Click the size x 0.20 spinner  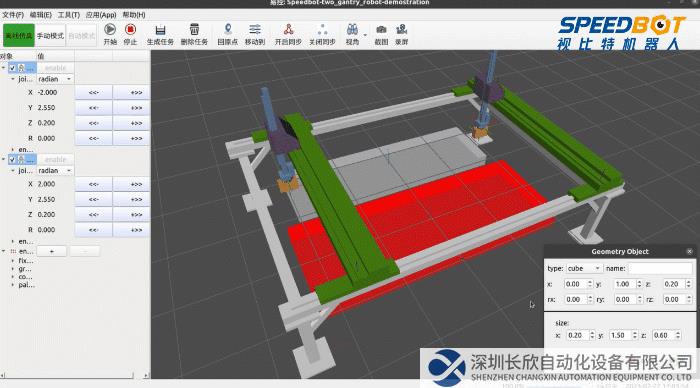click(580, 335)
